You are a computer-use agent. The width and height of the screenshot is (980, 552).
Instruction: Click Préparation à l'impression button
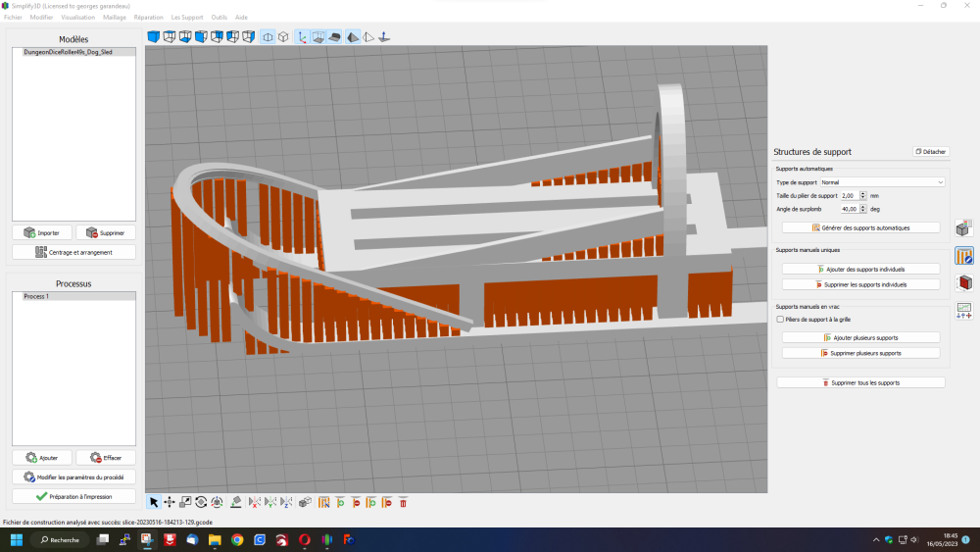click(73, 496)
